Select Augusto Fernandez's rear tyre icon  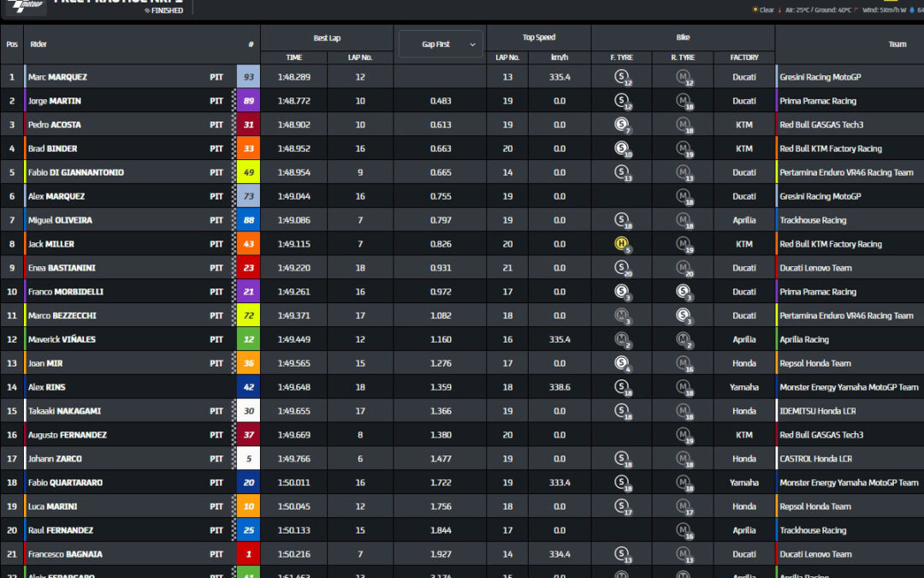pyautogui.click(x=684, y=435)
